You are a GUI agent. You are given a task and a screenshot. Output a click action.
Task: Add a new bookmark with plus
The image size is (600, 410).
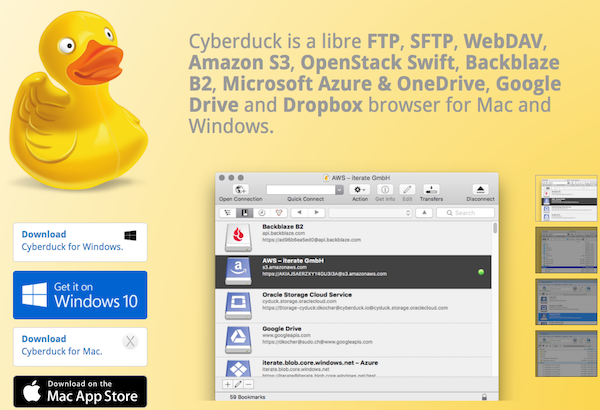228,384
